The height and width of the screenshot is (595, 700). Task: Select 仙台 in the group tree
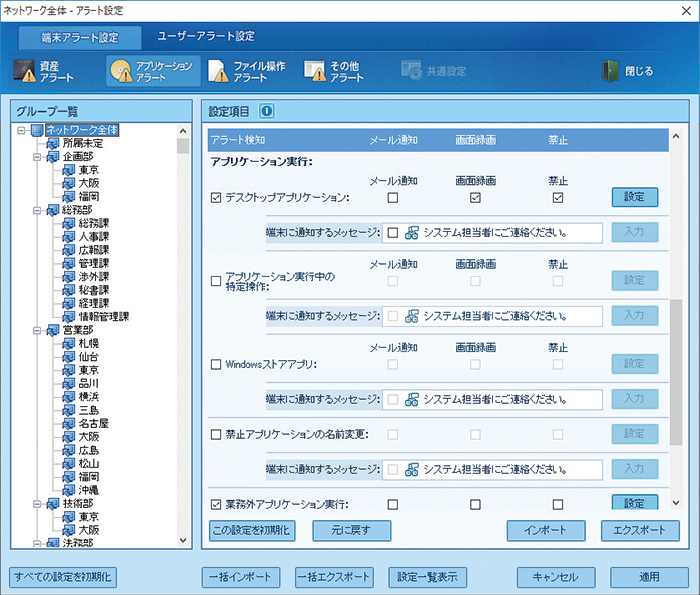88,357
